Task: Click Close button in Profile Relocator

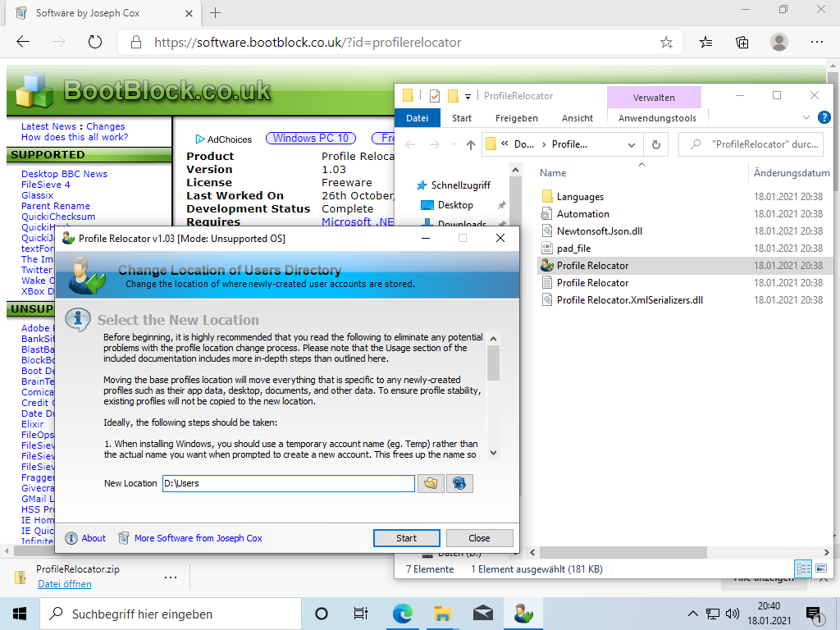Action: (479, 538)
